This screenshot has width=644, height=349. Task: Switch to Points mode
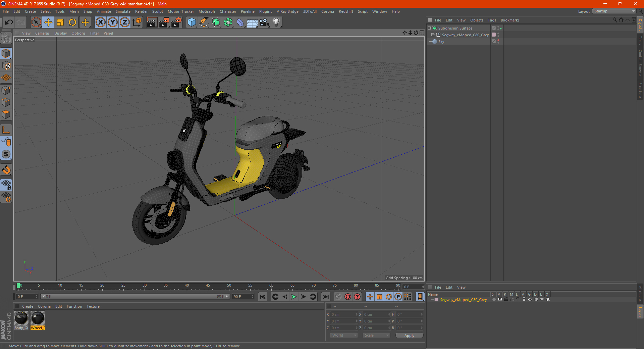(x=6, y=90)
